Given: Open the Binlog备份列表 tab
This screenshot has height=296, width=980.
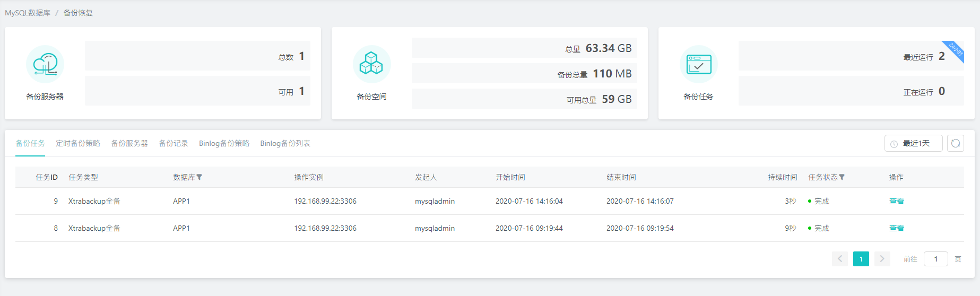Looking at the screenshot, I should 285,143.
